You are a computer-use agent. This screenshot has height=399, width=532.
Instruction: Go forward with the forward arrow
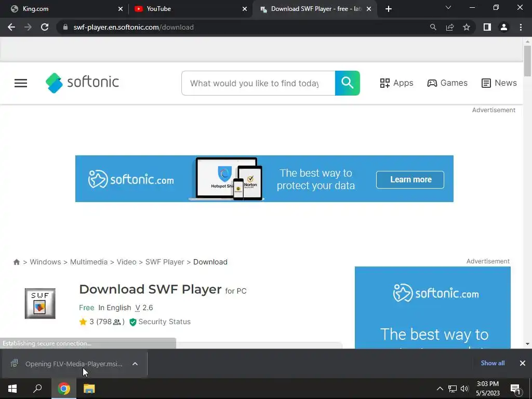tap(28, 27)
